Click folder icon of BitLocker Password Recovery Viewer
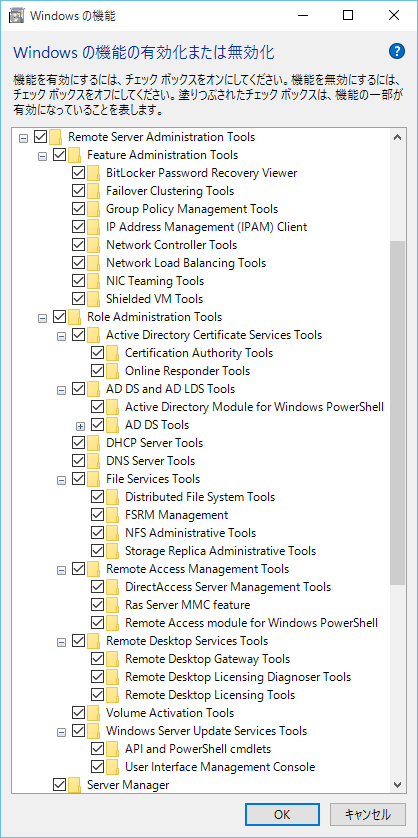 point(94,173)
